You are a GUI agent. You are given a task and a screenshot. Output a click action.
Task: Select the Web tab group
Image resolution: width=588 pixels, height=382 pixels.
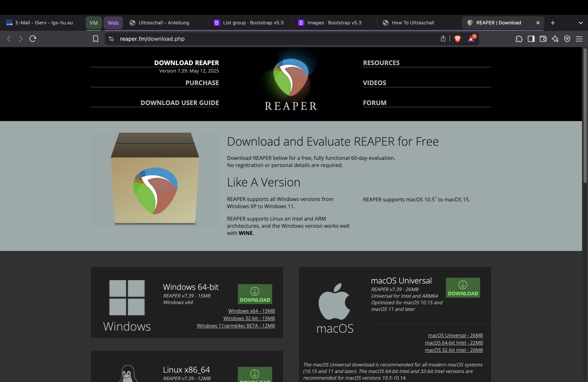(113, 23)
